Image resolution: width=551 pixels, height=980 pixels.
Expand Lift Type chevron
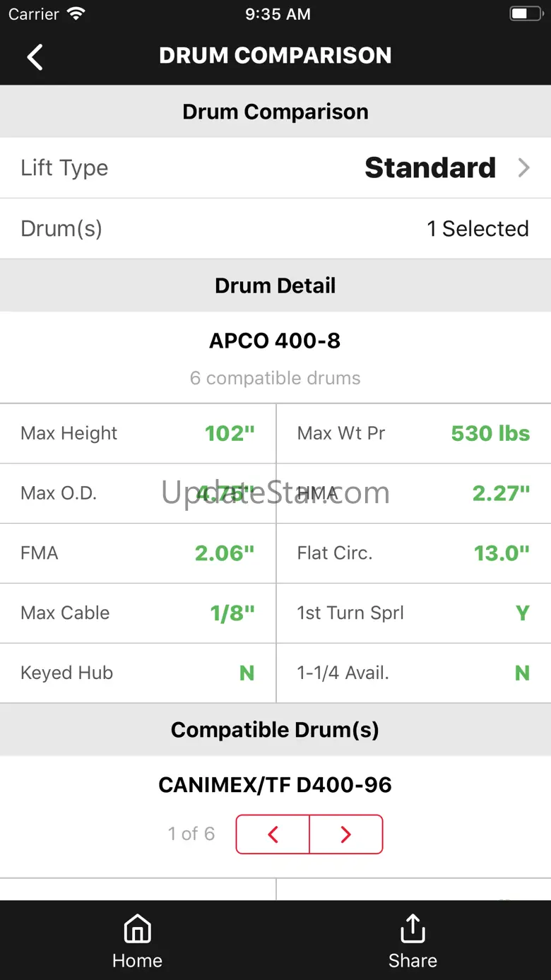523,167
